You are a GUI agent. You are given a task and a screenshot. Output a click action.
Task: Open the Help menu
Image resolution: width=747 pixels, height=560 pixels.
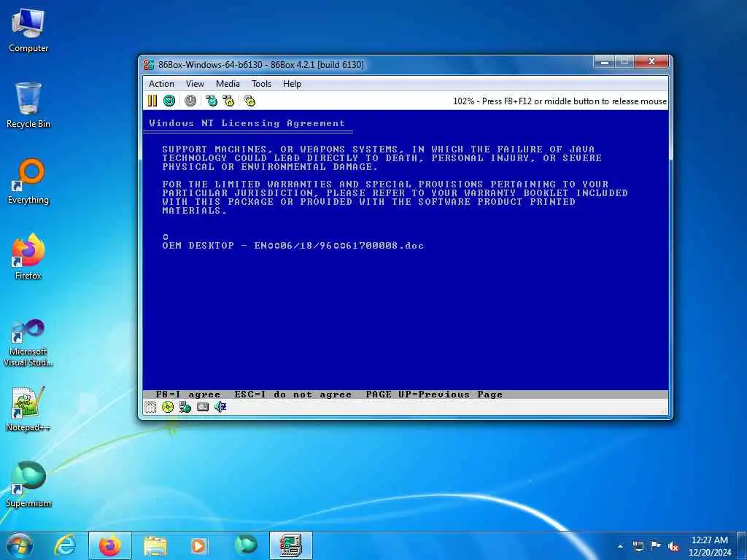pos(292,84)
